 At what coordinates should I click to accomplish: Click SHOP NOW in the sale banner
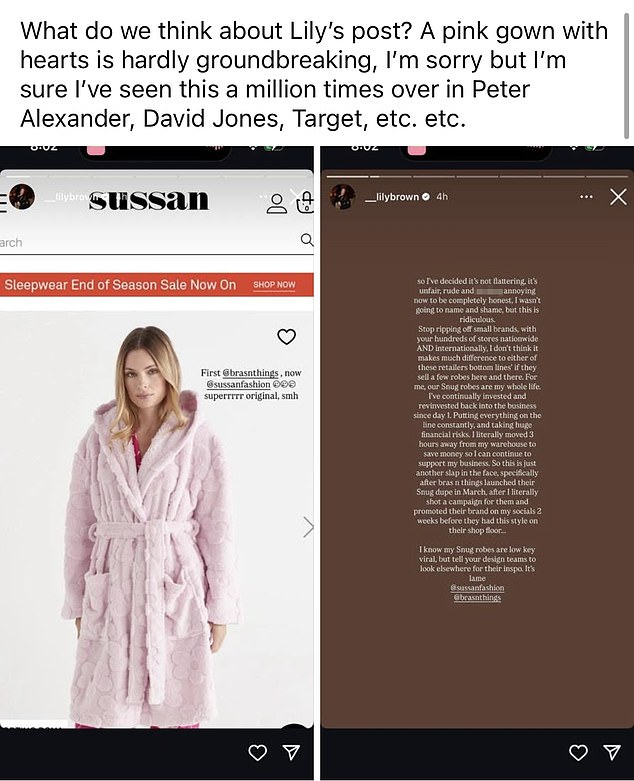coord(274,284)
